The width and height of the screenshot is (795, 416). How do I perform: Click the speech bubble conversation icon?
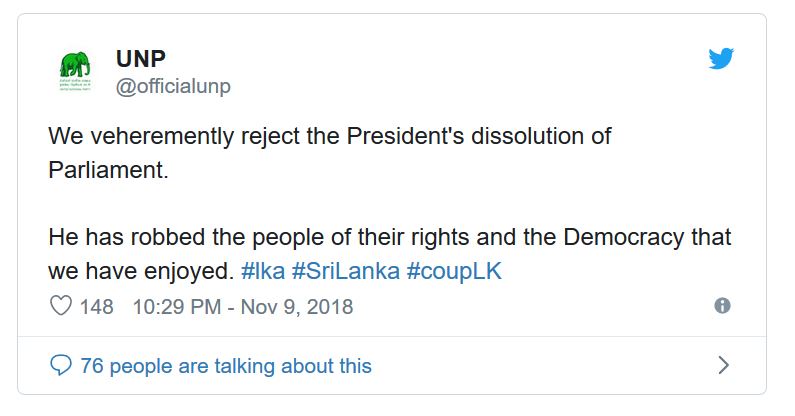pyautogui.click(x=61, y=366)
